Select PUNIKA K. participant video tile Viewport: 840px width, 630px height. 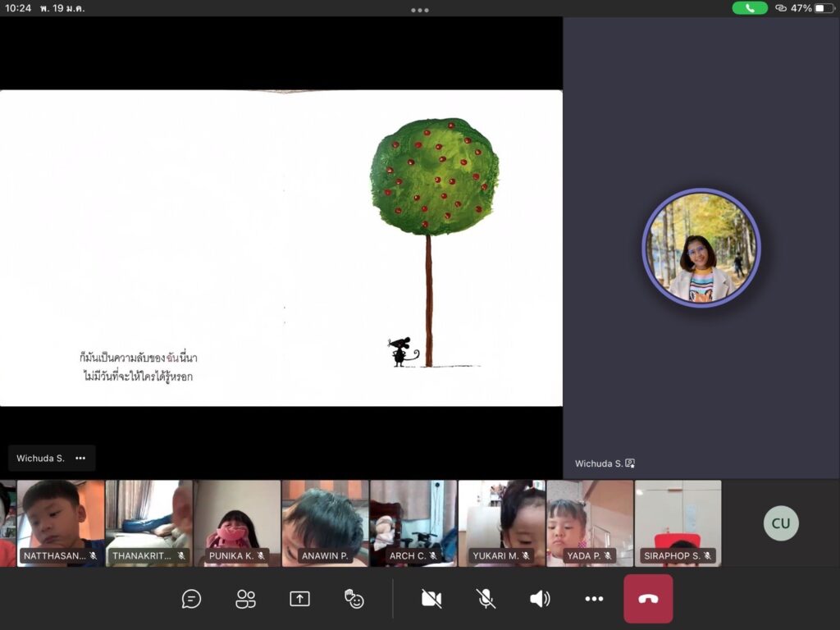click(237, 523)
